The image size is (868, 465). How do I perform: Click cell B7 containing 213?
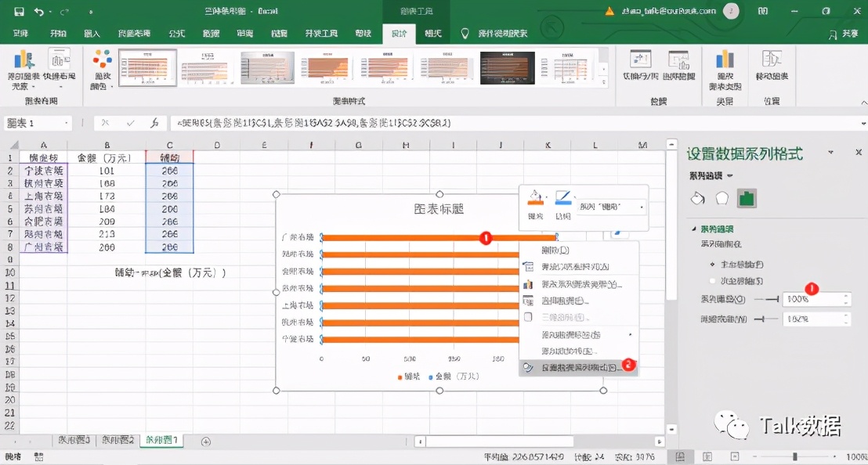click(107, 234)
